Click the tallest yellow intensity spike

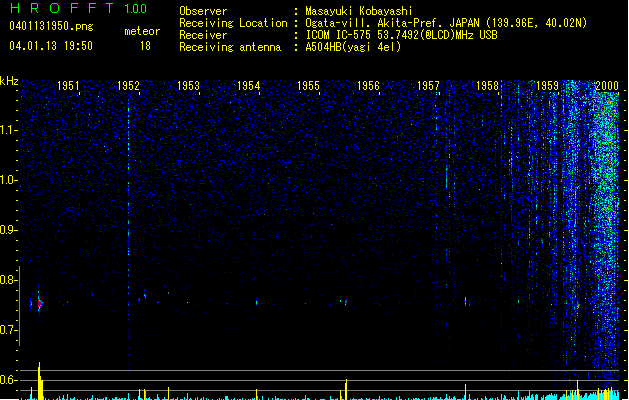pyautogui.click(x=40, y=381)
